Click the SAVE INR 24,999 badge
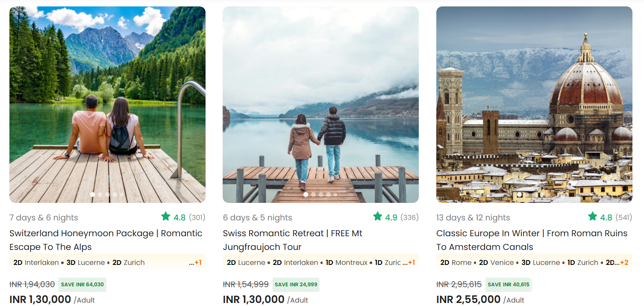 click(x=296, y=285)
